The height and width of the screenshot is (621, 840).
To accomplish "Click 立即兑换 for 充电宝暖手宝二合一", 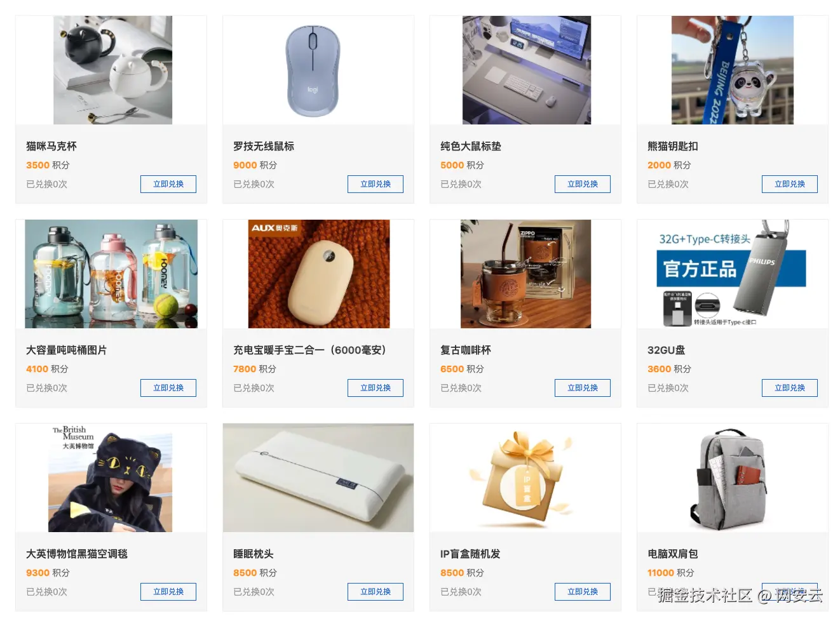I will 376,388.
